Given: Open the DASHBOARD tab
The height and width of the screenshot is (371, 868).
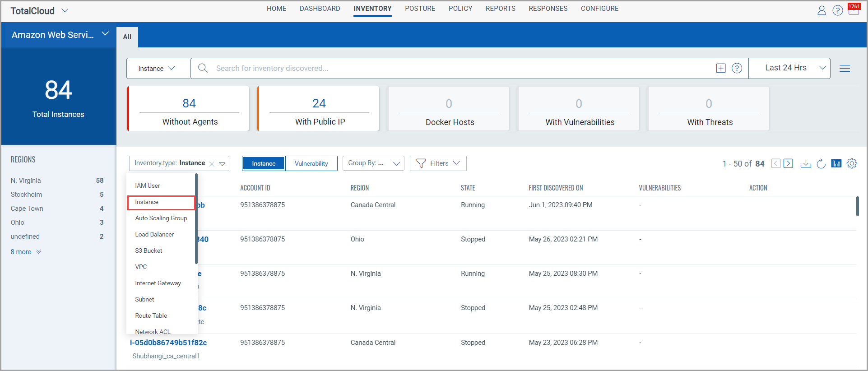Looking at the screenshot, I should click(x=320, y=9).
